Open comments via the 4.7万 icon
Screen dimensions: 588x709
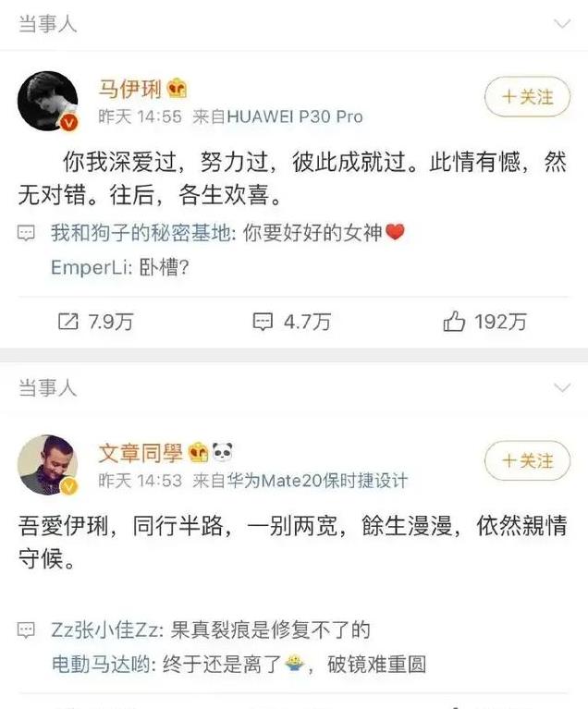(263, 322)
